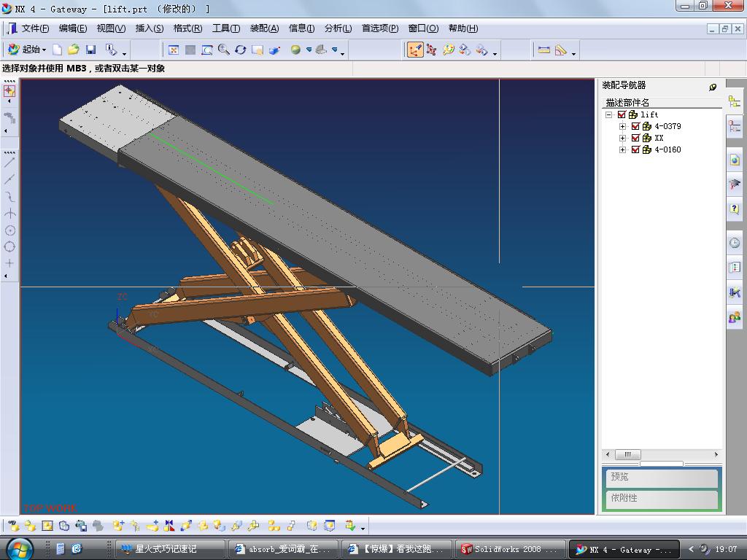This screenshot has width=747, height=560.
Task: Open the Training graduation-cap side tab
Action: tap(734, 184)
